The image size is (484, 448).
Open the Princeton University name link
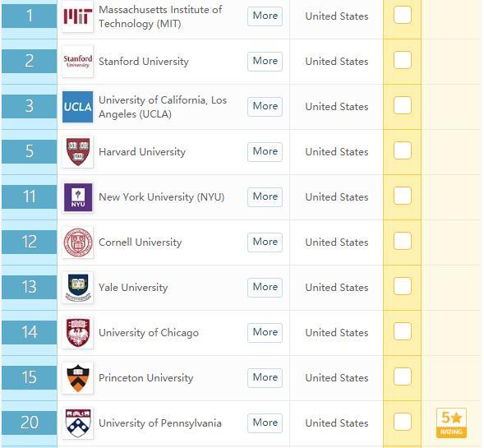tap(146, 378)
